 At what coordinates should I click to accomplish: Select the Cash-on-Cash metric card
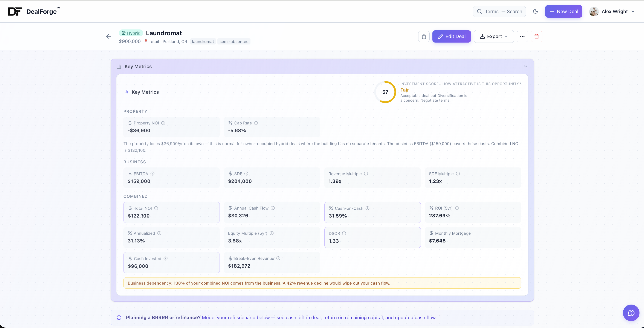point(372,212)
